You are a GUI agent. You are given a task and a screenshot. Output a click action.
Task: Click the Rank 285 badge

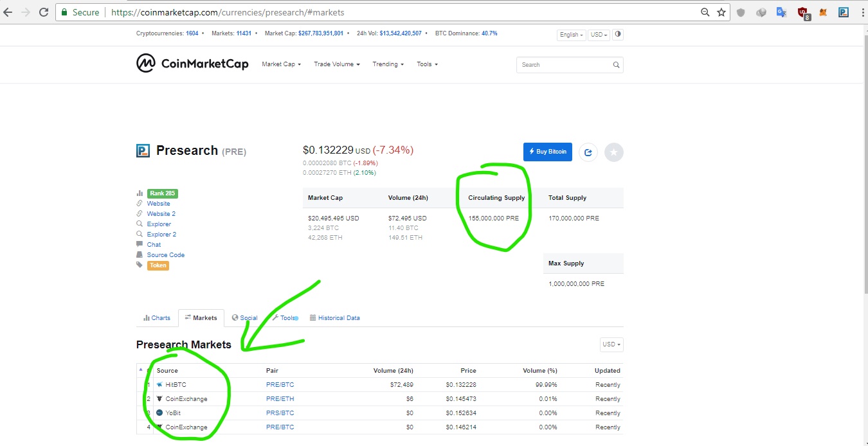pyautogui.click(x=162, y=193)
